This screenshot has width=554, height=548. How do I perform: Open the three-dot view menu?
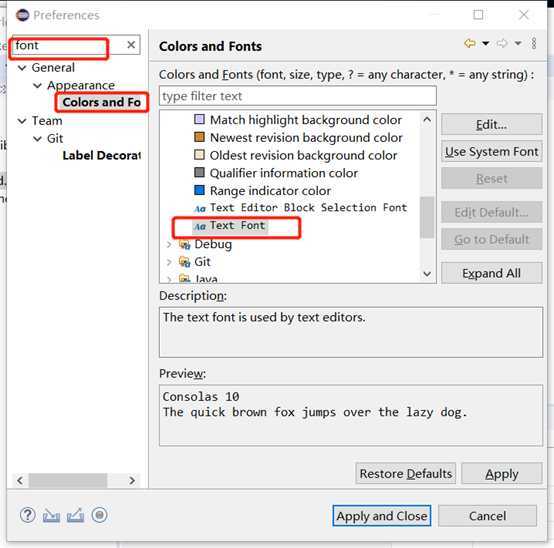(x=534, y=43)
